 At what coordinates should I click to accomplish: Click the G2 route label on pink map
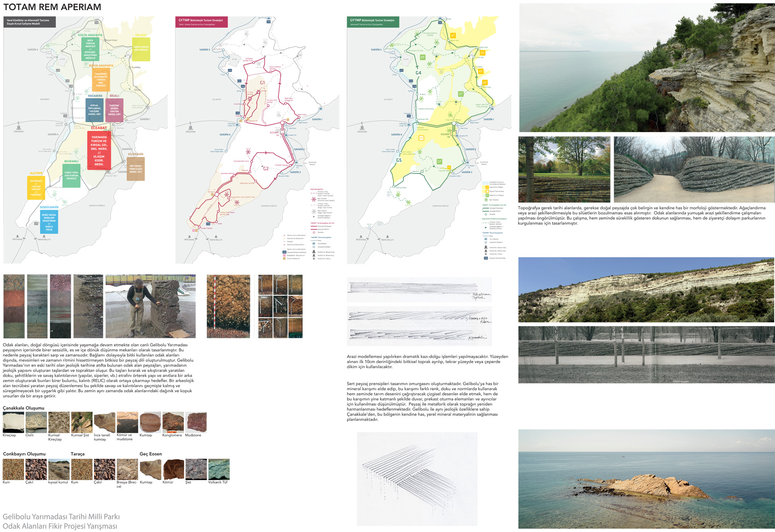tap(266, 169)
